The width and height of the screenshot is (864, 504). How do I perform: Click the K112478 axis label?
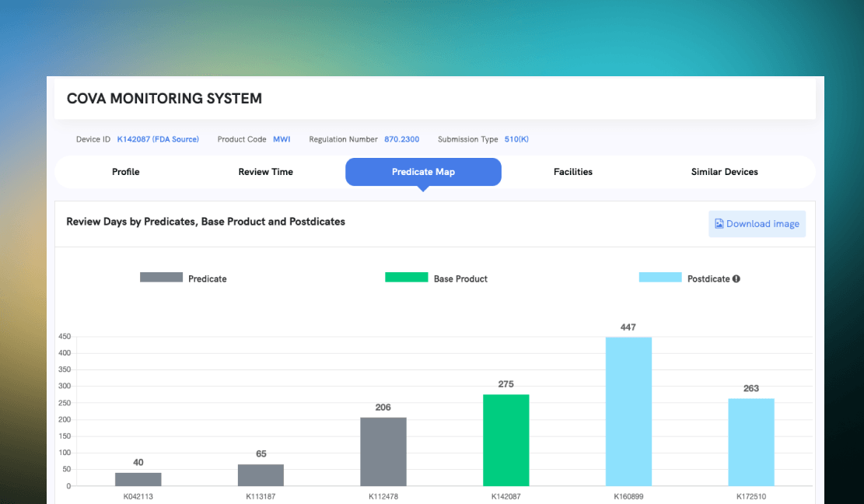[x=383, y=496]
